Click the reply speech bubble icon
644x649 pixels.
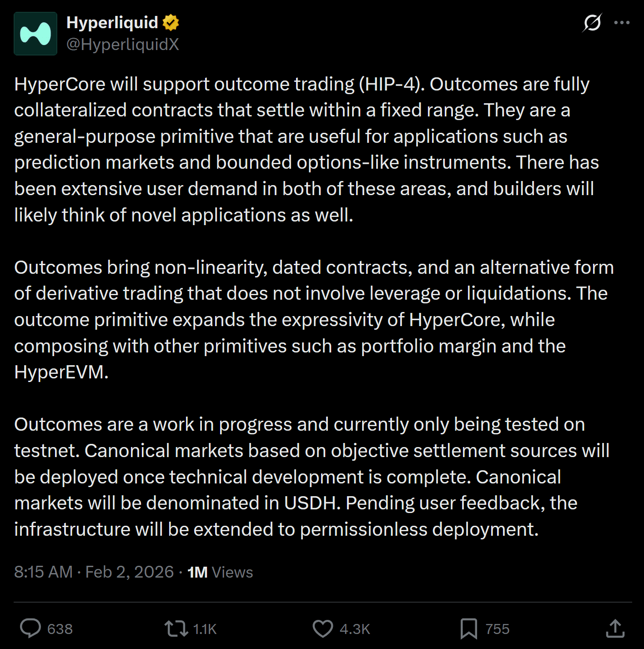pyautogui.click(x=30, y=629)
